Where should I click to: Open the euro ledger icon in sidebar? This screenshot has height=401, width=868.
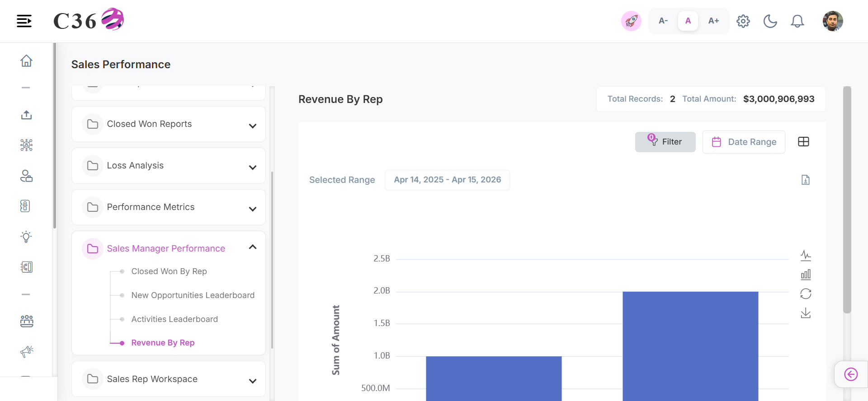27,267
